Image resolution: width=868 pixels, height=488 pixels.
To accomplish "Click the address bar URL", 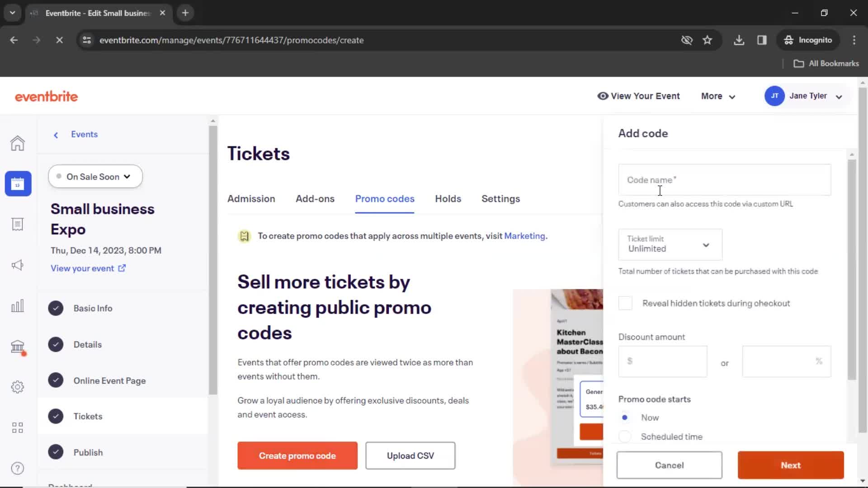I will tap(231, 40).
